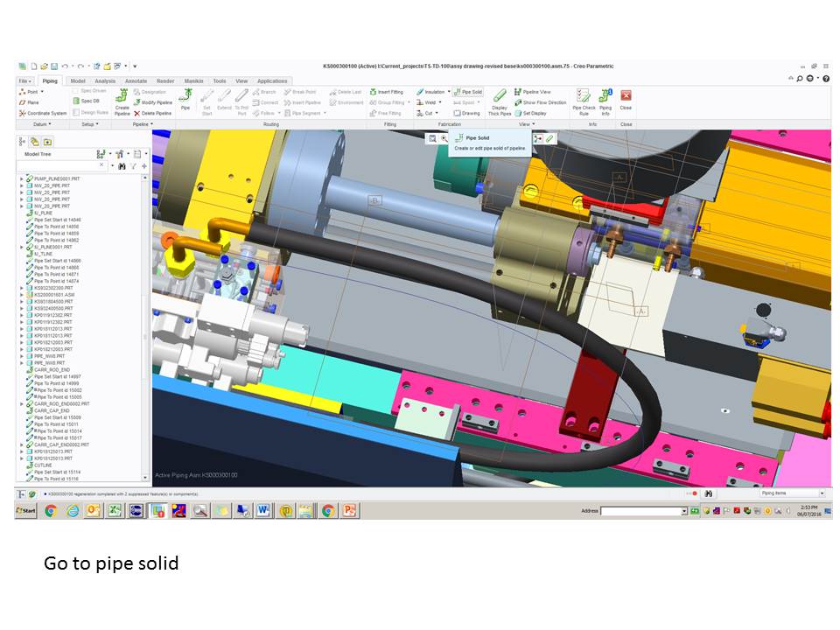Switch to the Analysis tab
Viewport: 840px width, 630px height.
(105, 80)
